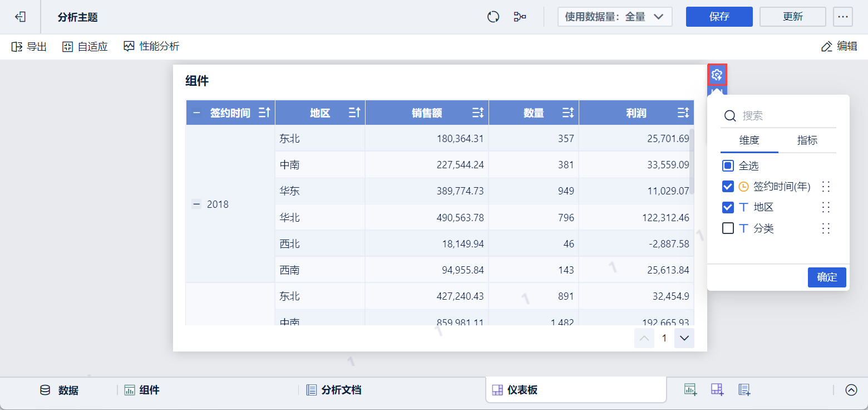Click the collapse arrow circle in the bottom bar
Viewport: 868px width, 410px height.
(x=851, y=390)
